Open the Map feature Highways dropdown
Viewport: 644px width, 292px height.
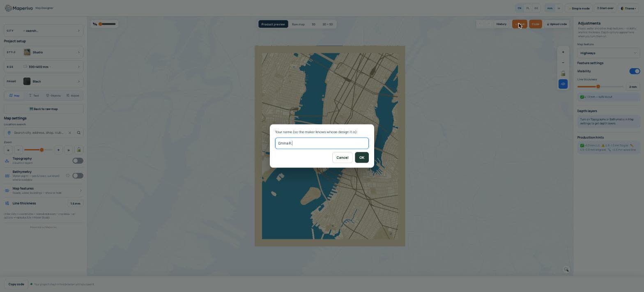(608, 53)
